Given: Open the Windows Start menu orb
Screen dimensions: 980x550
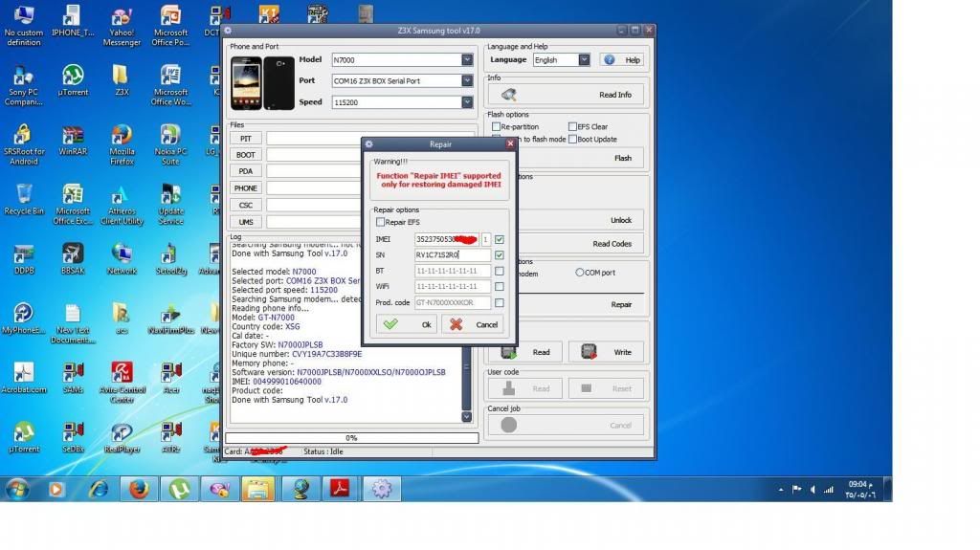Looking at the screenshot, I should tap(17, 489).
